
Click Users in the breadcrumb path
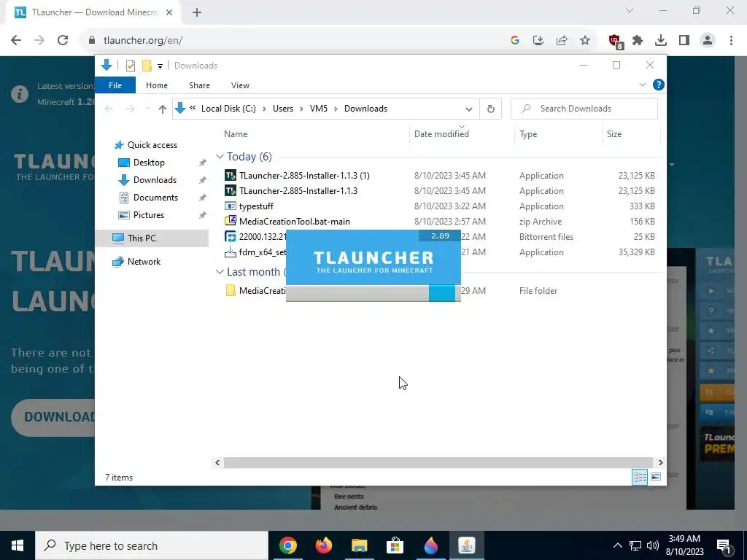pyautogui.click(x=283, y=109)
